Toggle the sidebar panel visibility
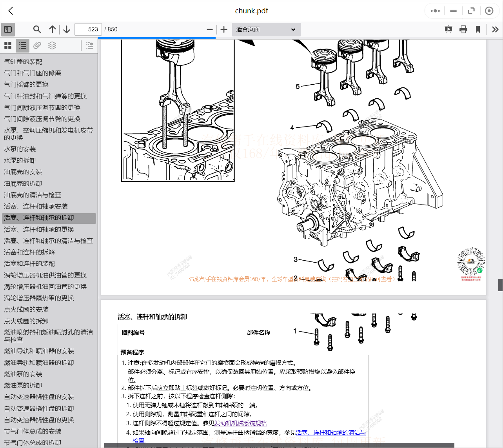Screen dimensions: 503x448 point(8,29)
